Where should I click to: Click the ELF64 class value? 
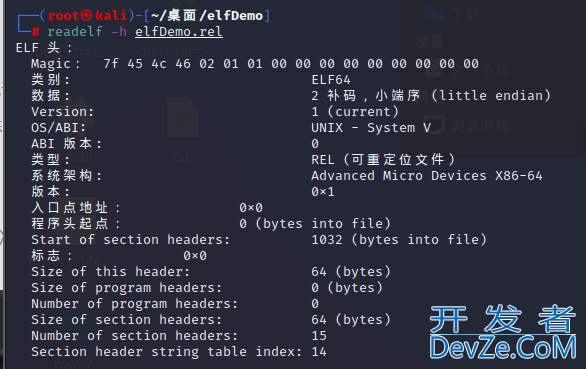pyautogui.click(x=331, y=80)
